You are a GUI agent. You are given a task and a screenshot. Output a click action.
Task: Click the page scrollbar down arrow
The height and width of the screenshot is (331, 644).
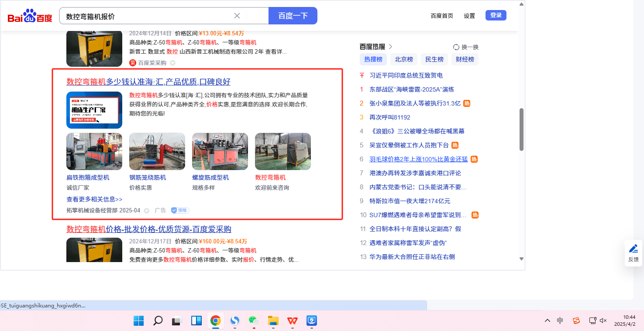[521, 259]
